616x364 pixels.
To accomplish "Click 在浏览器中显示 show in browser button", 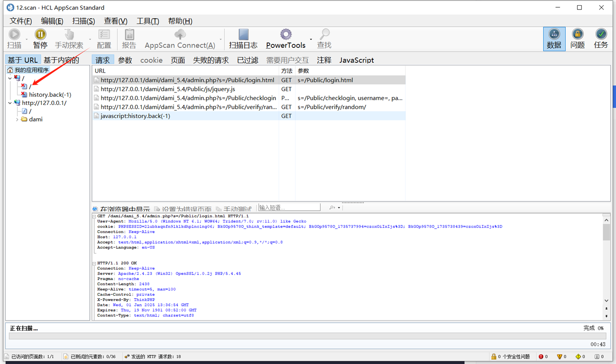I will [121, 209].
